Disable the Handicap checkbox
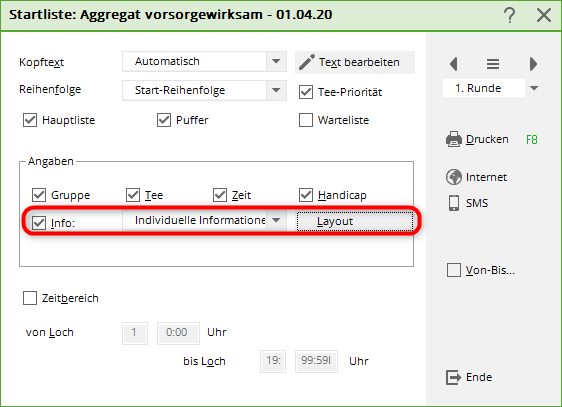Viewport: 562px width, 407px height. (306, 195)
